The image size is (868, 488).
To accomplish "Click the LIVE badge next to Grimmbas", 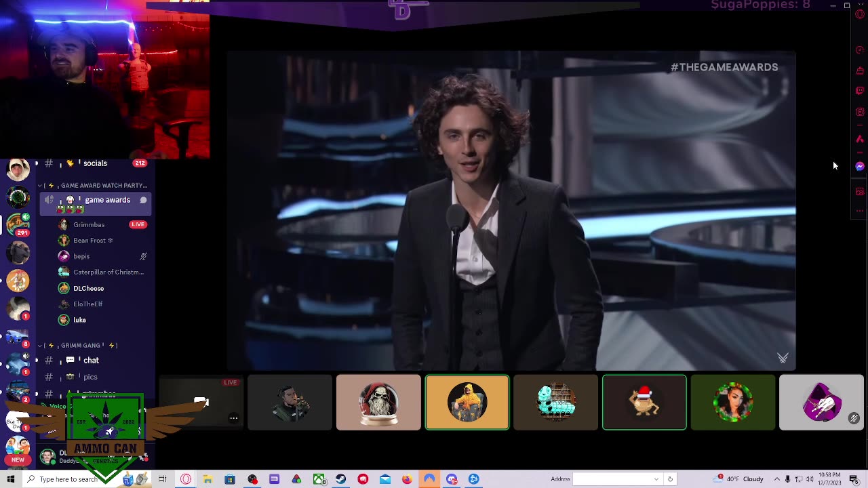I will pyautogui.click(x=138, y=224).
